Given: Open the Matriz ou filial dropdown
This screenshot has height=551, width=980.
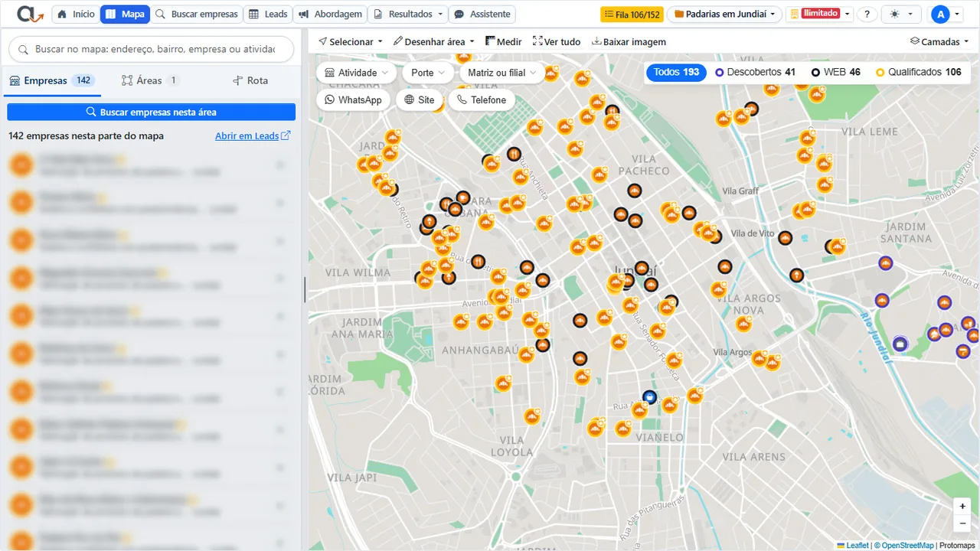Looking at the screenshot, I should [x=501, y=73].
